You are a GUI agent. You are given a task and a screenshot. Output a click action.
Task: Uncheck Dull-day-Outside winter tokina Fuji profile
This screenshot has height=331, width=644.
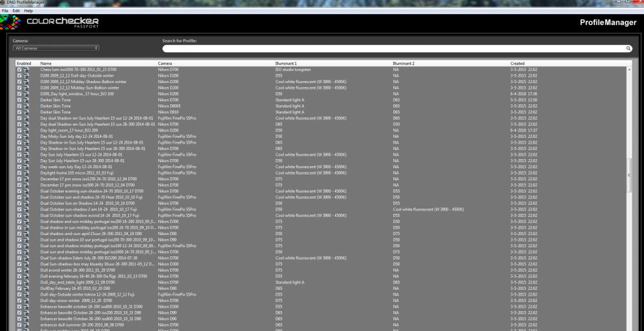19,294
